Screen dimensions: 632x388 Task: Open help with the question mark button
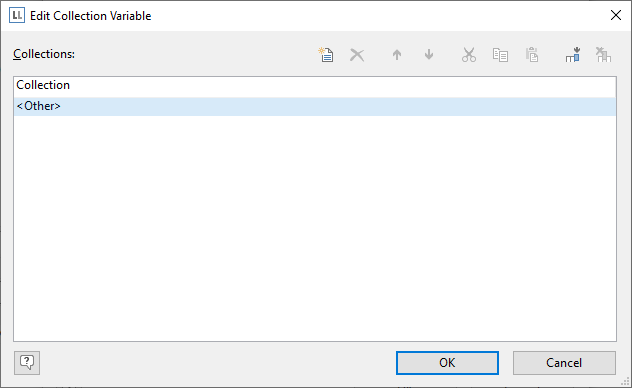[x=27, y=363]
